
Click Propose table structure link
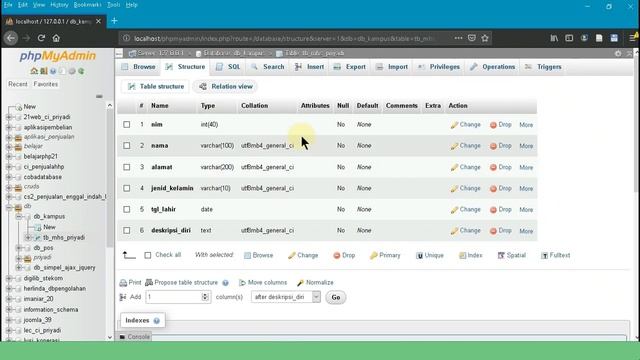click(x=182, y=282)
